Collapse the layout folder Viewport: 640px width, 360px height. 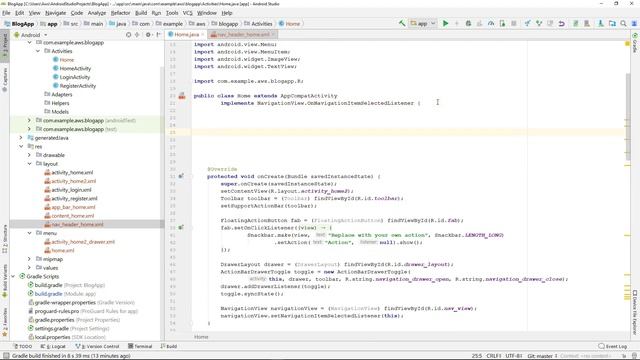click(x=29, y=164)
